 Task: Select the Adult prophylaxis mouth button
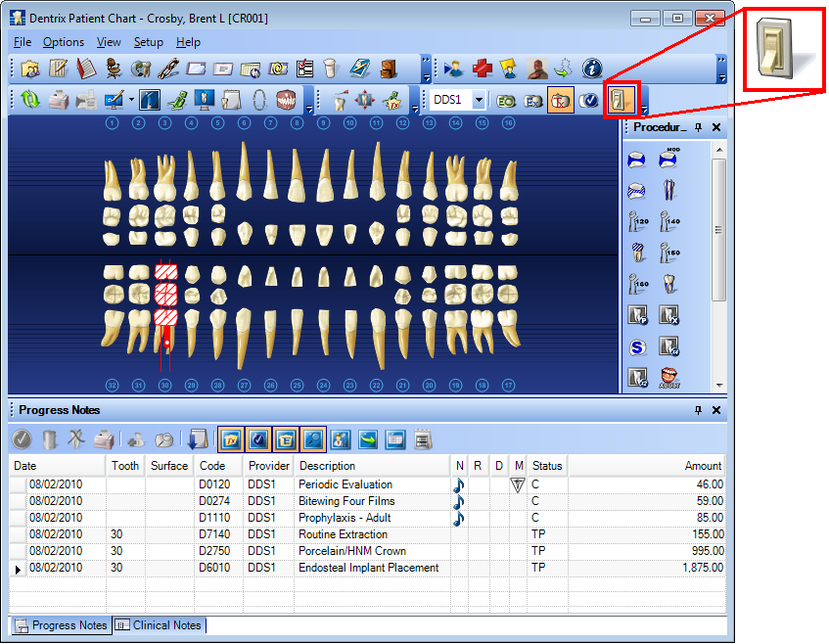point(669,378)
